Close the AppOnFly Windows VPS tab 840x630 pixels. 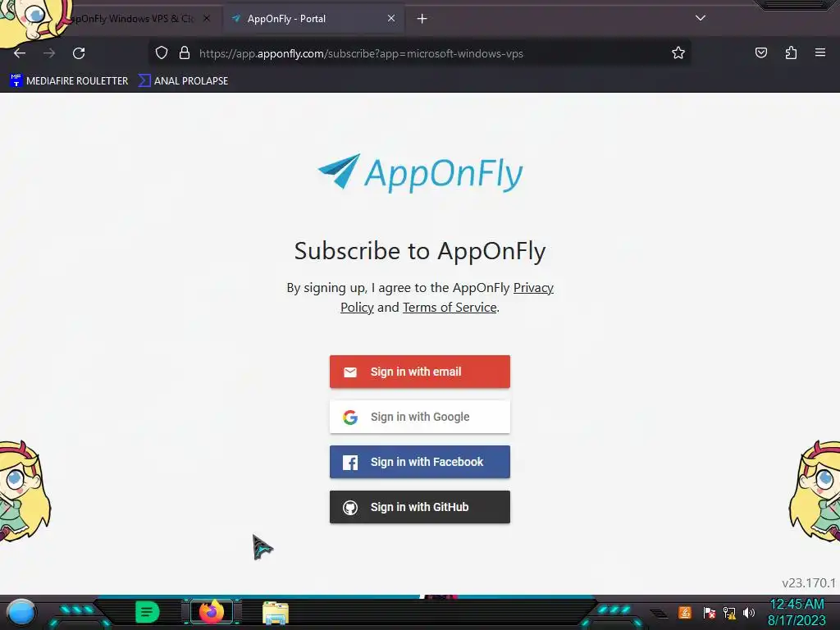coord(207,18)
